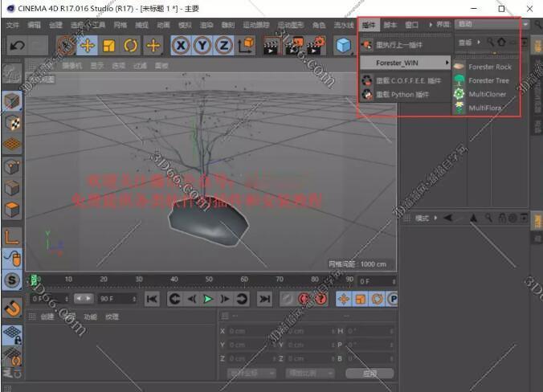Click frame 50 on timeline ruler
543x392 pixels.
coord(209,279)
